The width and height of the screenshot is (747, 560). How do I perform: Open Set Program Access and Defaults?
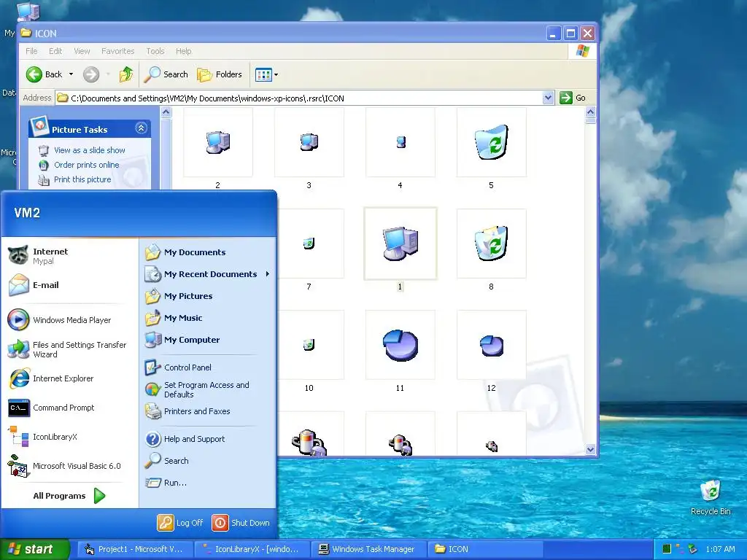(208, 389)
